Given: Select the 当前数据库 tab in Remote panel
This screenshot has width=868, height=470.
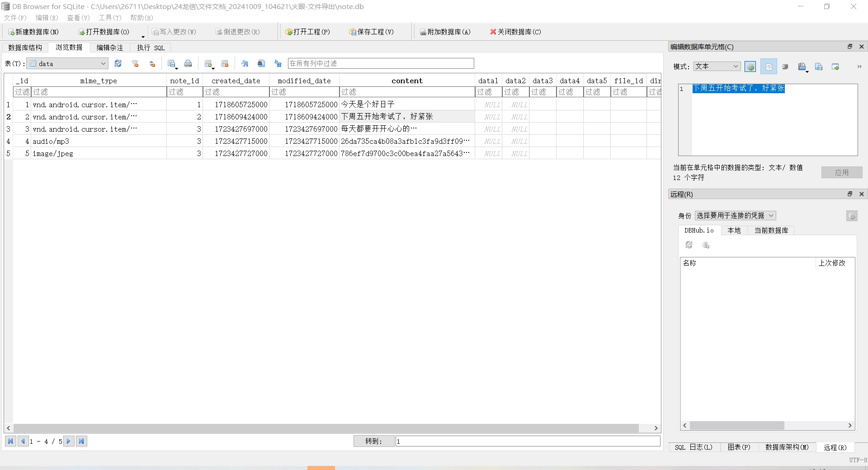Looking at the screenshot, I should (771, 230).
